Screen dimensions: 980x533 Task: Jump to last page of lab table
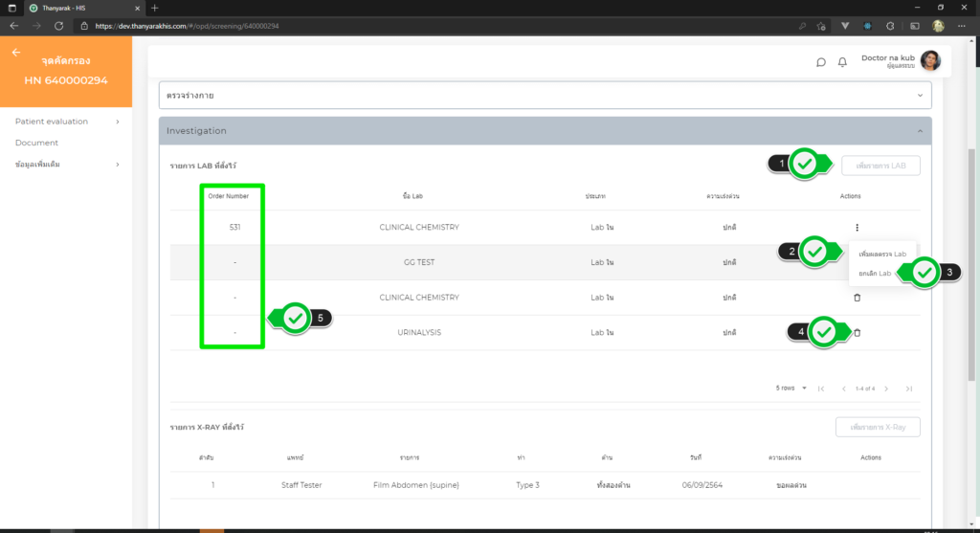[x=908, y=389]
